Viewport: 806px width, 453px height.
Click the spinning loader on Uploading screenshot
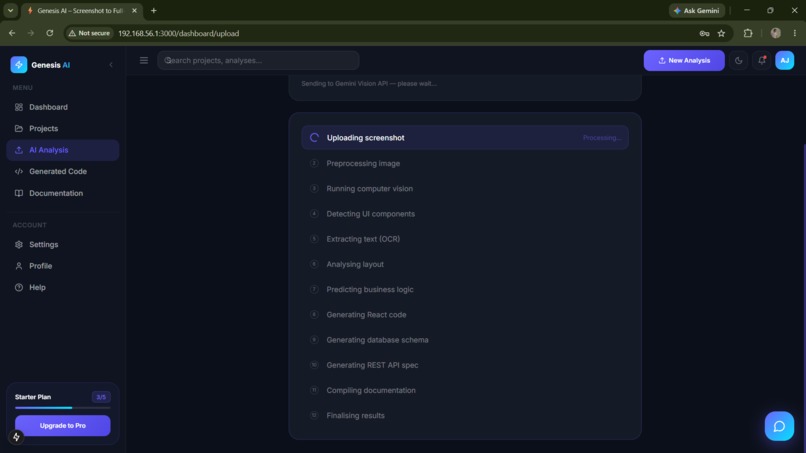[314, 138]
